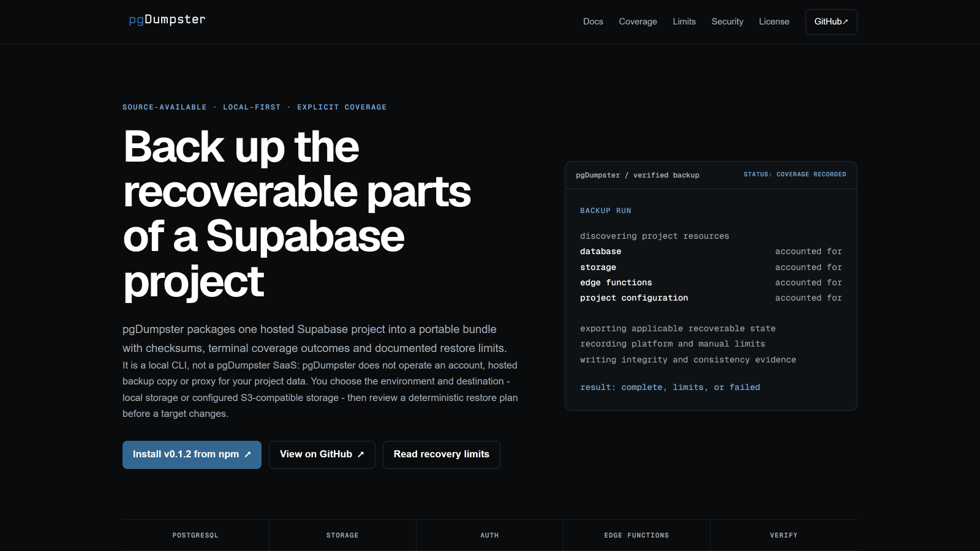Image resolution: width=980 pixels, height=551 pixels.
Task: Open the View on GitHub button
Action: (x=322, y=455)
